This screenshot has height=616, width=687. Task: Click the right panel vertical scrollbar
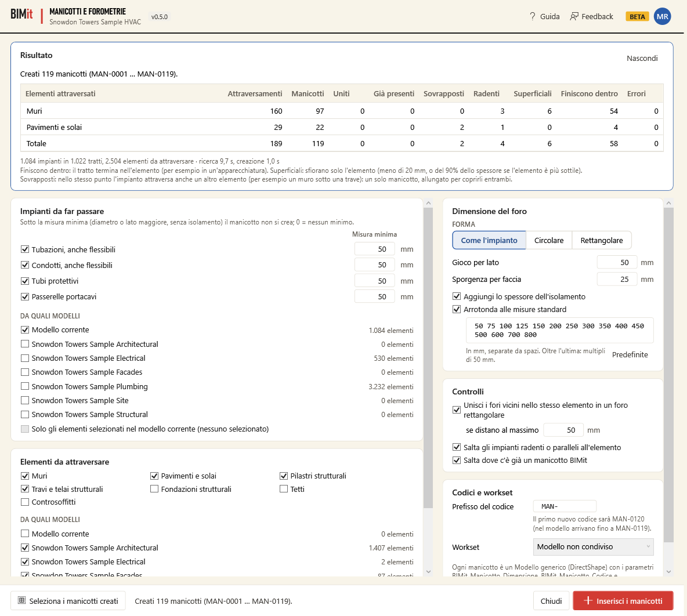(x=668, y=375)
